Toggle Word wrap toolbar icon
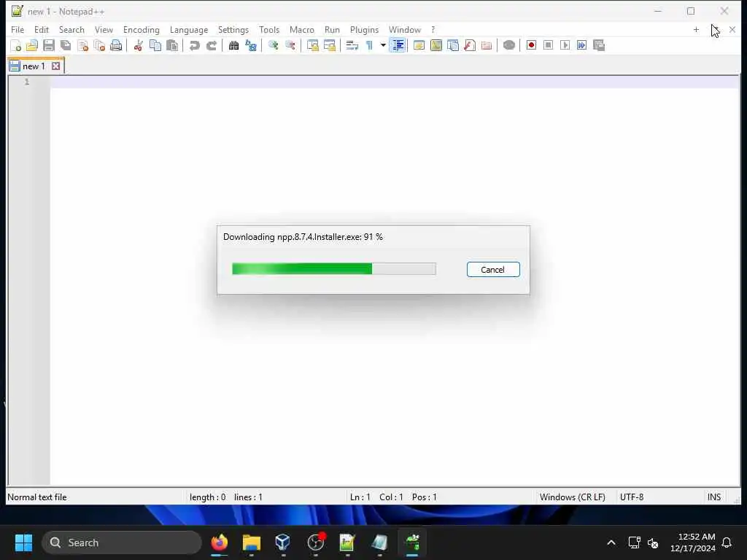Screen dimensions: 747x560 click(x=352, y=45)
